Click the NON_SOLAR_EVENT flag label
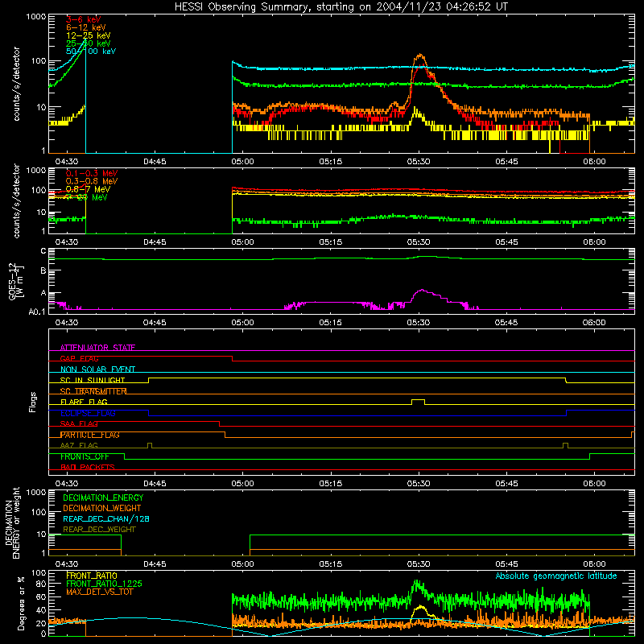This screenshot has width=644, height=644. (x=97, y=369)
